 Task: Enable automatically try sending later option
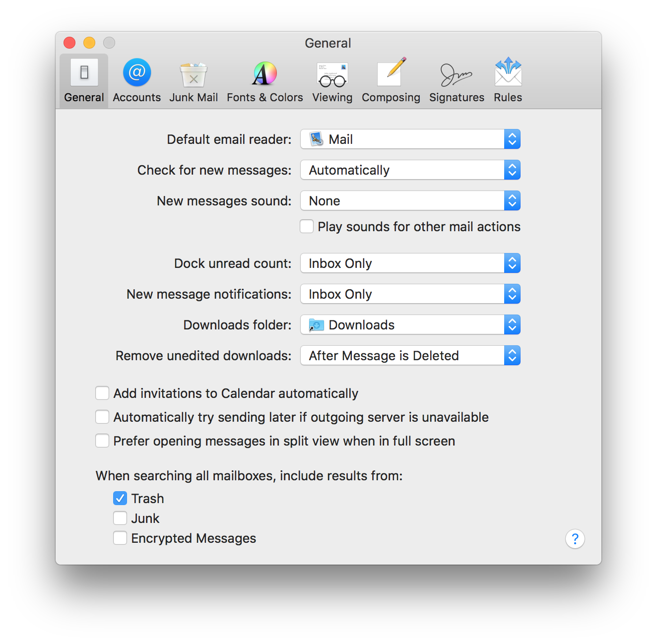[x=102, y=417]
